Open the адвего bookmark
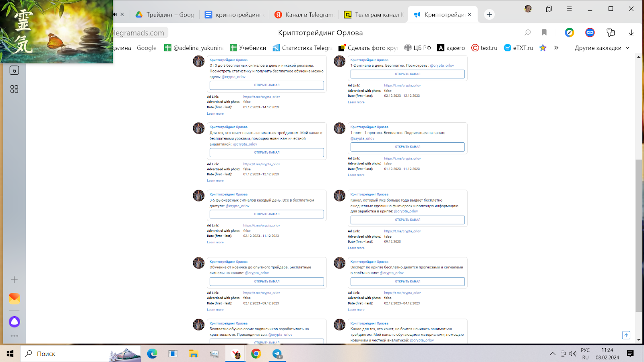Viewport: 644px width, 362px height. tap(451, 48)
